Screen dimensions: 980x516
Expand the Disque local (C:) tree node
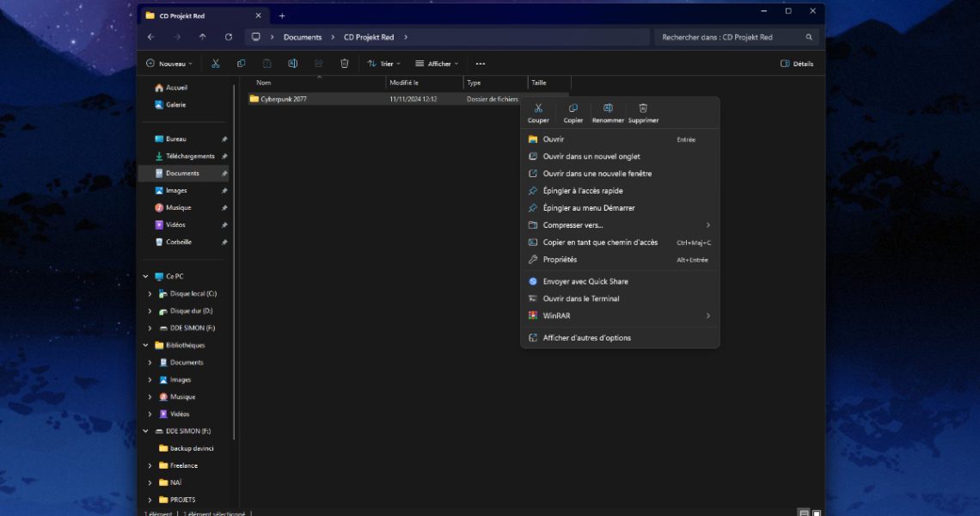click(150, 294)
